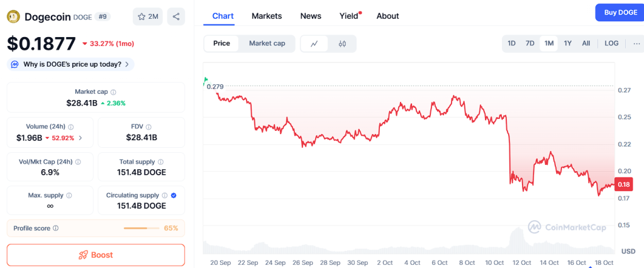Viewport: 644px width, 268px height.
Task: Click the Buy DOGE button
Action: [x=619, y=13]
